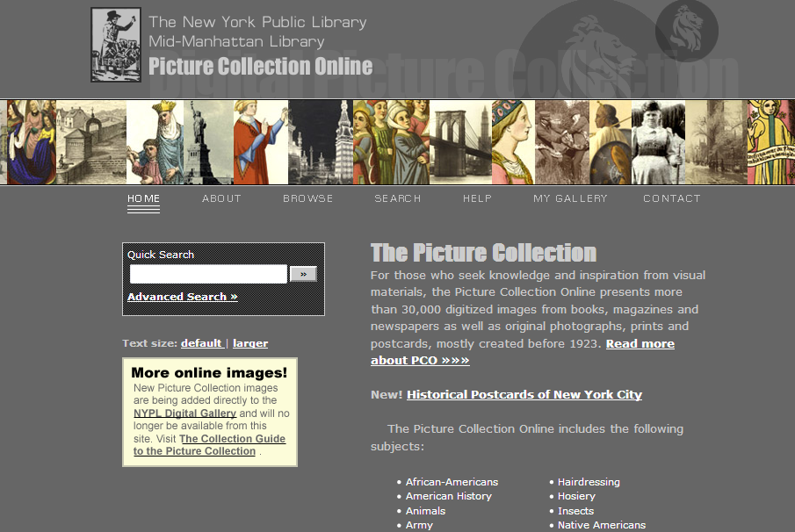Click 'Mid-Manhattan Library' header text

pos(236,41)
